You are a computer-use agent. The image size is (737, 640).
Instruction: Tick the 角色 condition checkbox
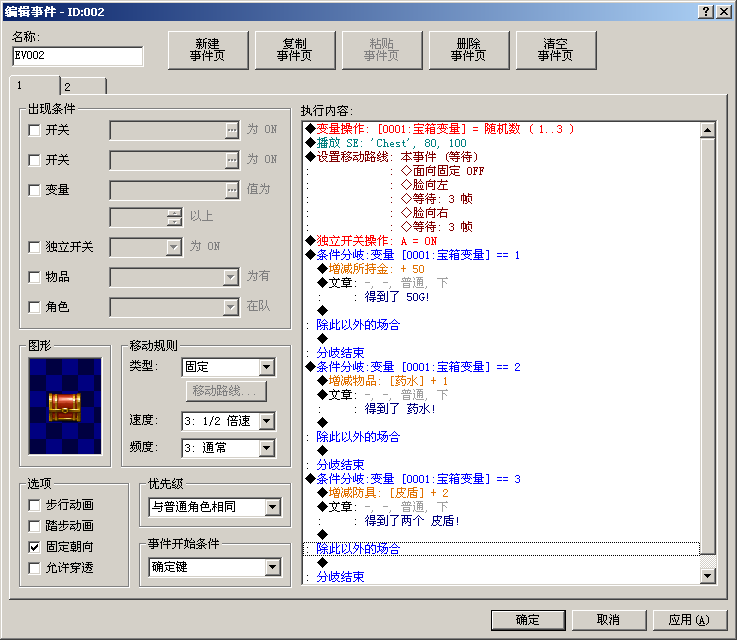tap(34, 307)
